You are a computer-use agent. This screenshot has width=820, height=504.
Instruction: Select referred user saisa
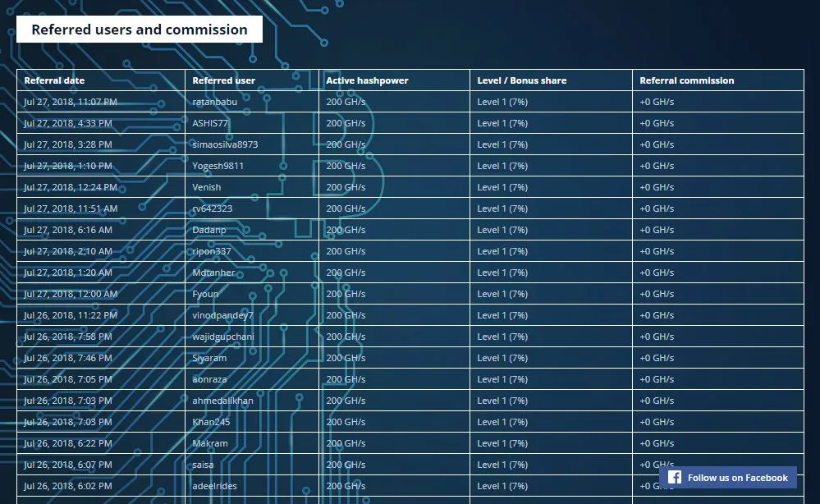tap(203, 465)
